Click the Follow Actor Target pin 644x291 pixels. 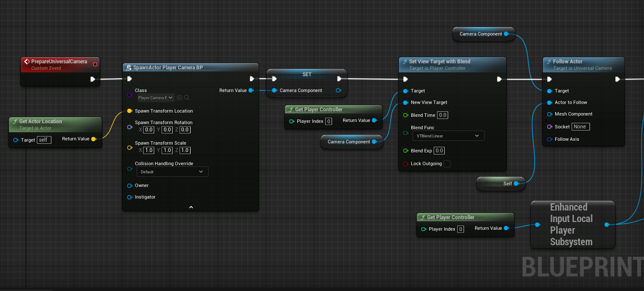pyautogui.click(x=549, y=91)
